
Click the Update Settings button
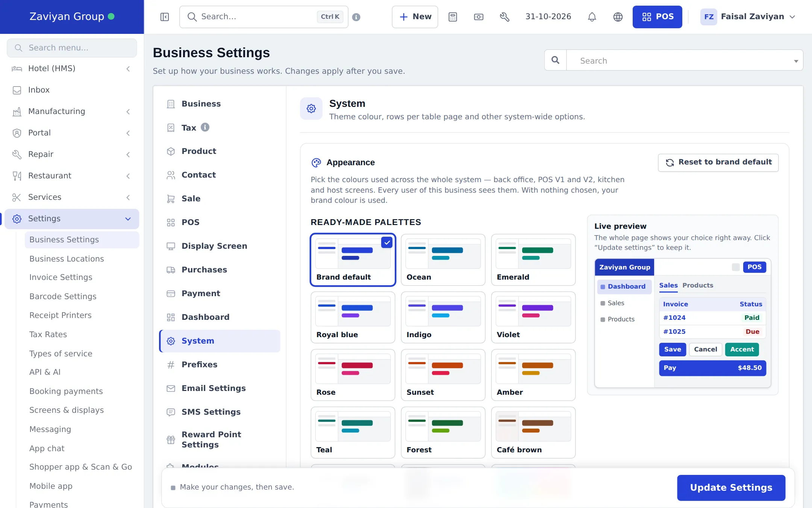pyautogui.click(x=731, y=488)
